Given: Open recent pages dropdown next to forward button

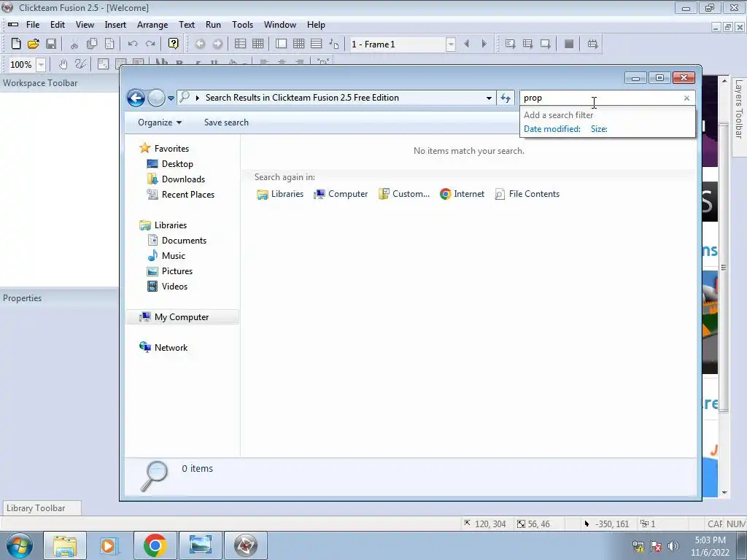Looking at the screenshot, I should [x=171, y=98].
